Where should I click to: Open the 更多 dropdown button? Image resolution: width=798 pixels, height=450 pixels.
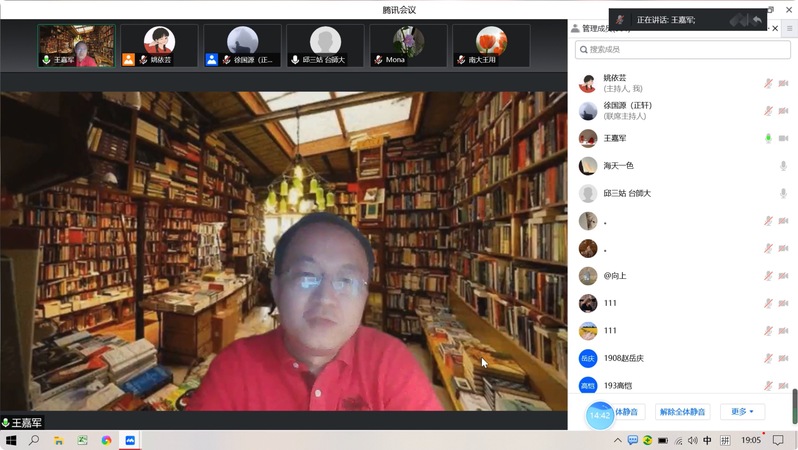(742, 412)
